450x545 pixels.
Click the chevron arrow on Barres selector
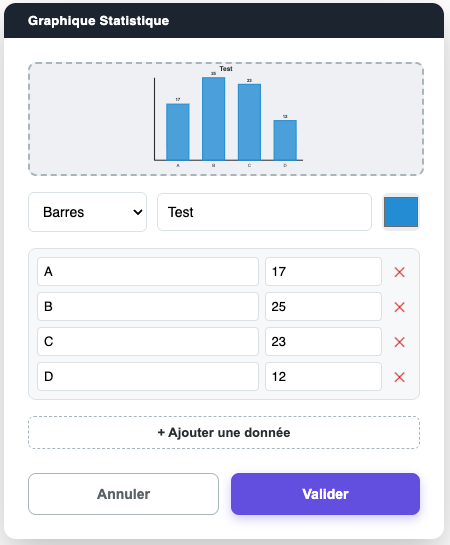point(138,212)
